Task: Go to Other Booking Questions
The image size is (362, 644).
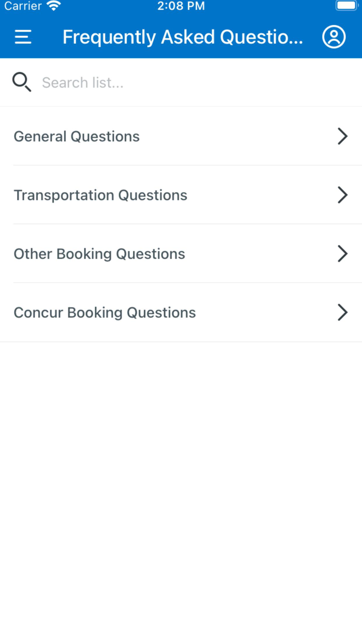Action: coord(99,254)
